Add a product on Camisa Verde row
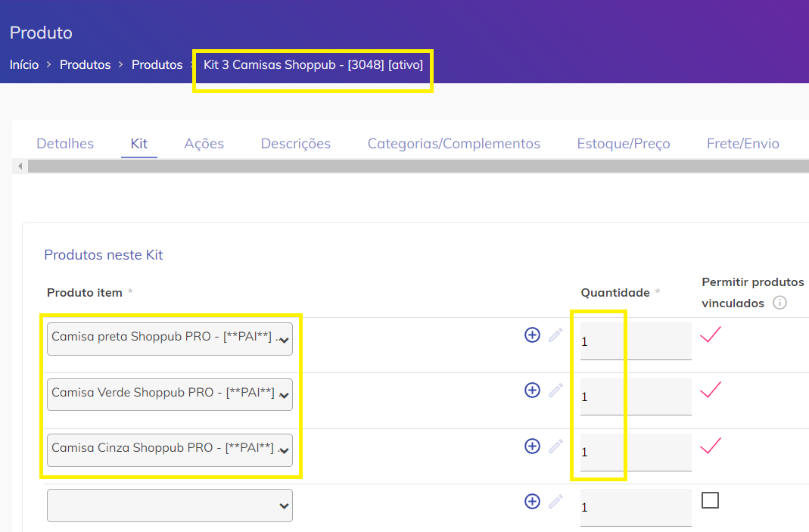The image size is (809, 532). coord(532,390)
